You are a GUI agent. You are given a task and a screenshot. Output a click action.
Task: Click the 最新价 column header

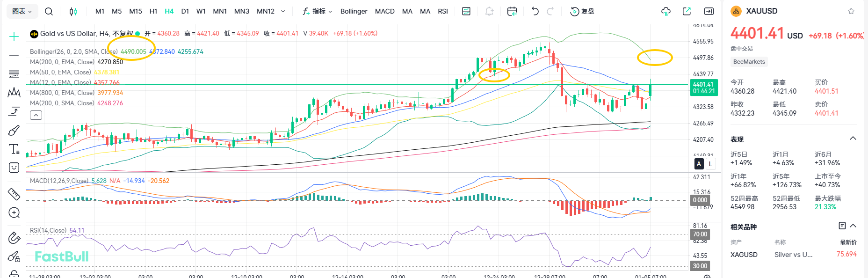848,242
